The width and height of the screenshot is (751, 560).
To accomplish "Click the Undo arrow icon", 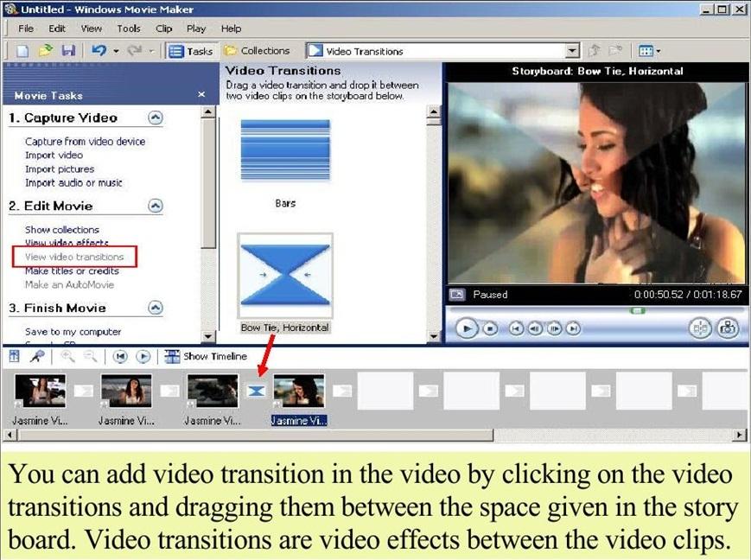I will [x=99, y=50].
